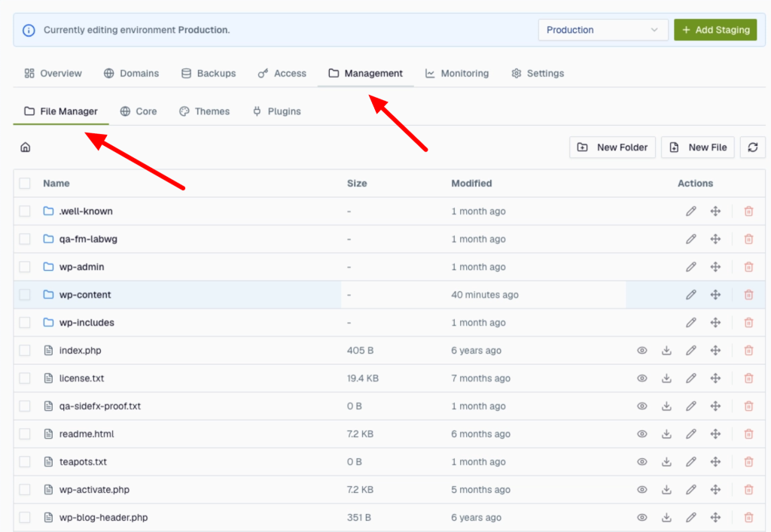Delete the wp-includes folder
The height and width of the screenshot is (532, 771).
click(x=748, y=323)
